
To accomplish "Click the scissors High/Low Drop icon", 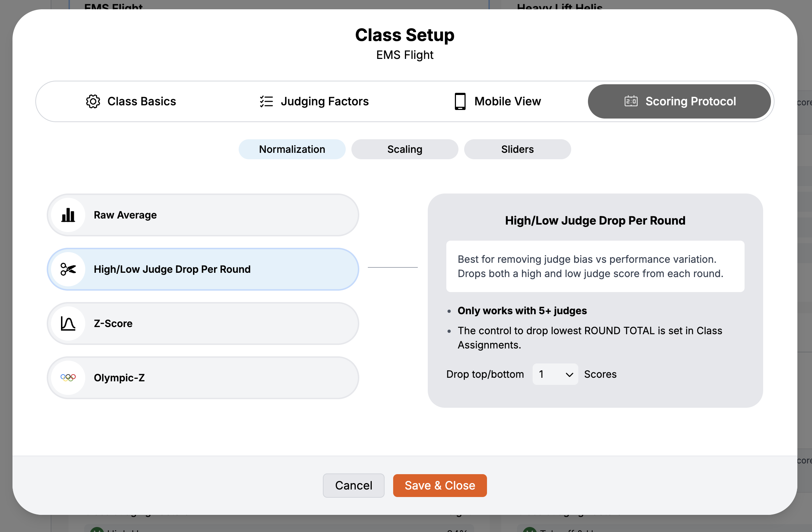I will pos(68,269).
